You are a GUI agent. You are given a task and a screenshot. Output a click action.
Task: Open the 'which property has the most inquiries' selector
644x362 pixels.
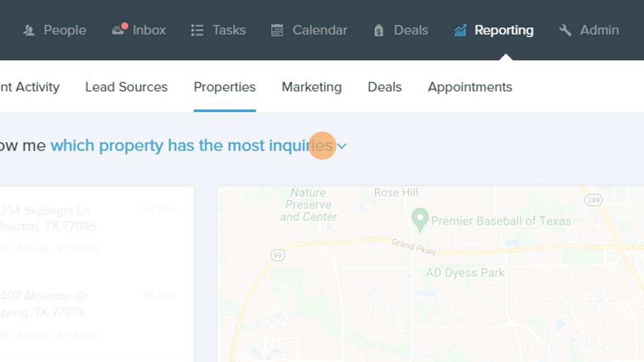pyautogui.click(x=191, y=145)
